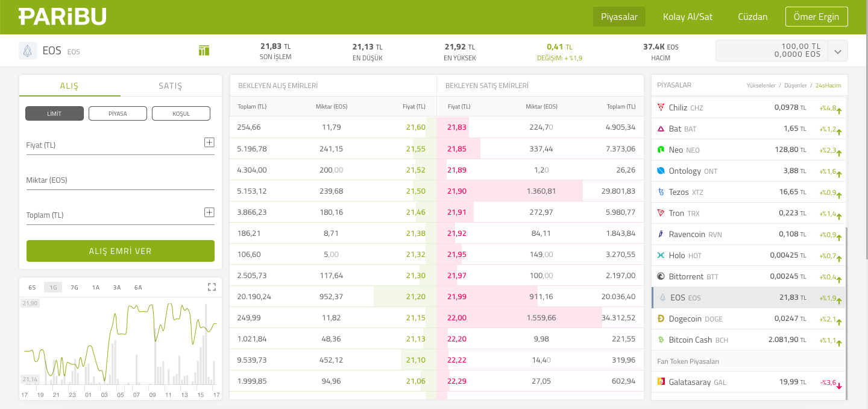Click the SON İŞLEM value 21,83 TL

pos(275,46)
